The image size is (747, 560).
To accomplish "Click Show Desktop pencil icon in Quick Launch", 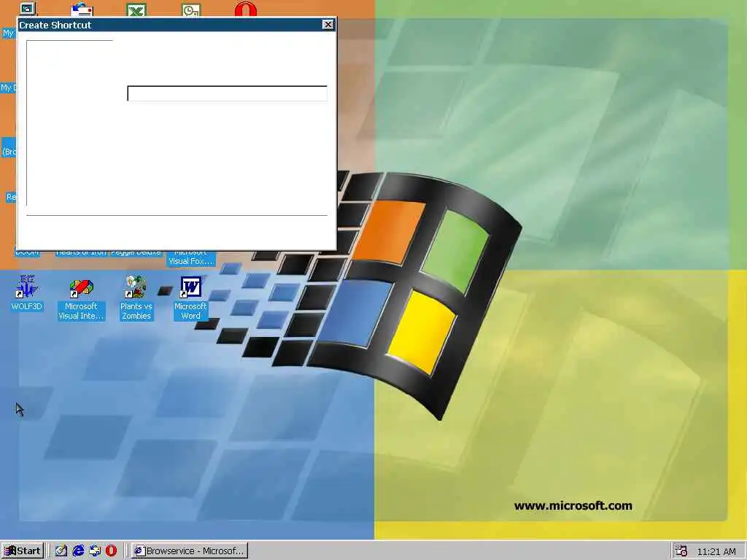I will coord(61,551).
